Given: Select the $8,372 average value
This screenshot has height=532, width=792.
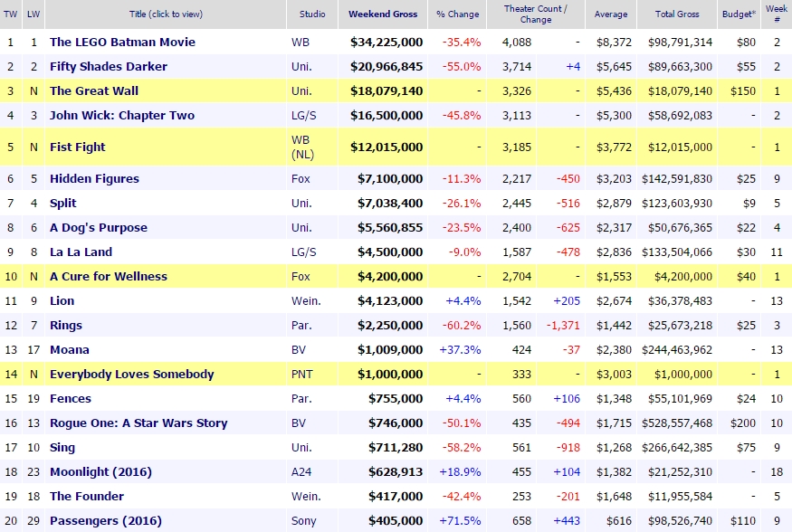Looking at the screenshot, I should pos(614,43).
